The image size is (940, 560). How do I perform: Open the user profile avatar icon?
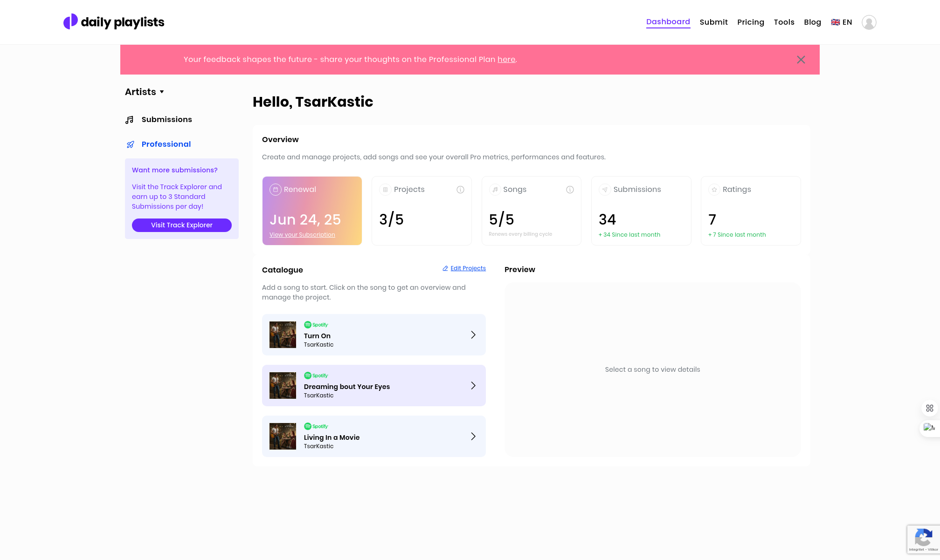(869, 22)
